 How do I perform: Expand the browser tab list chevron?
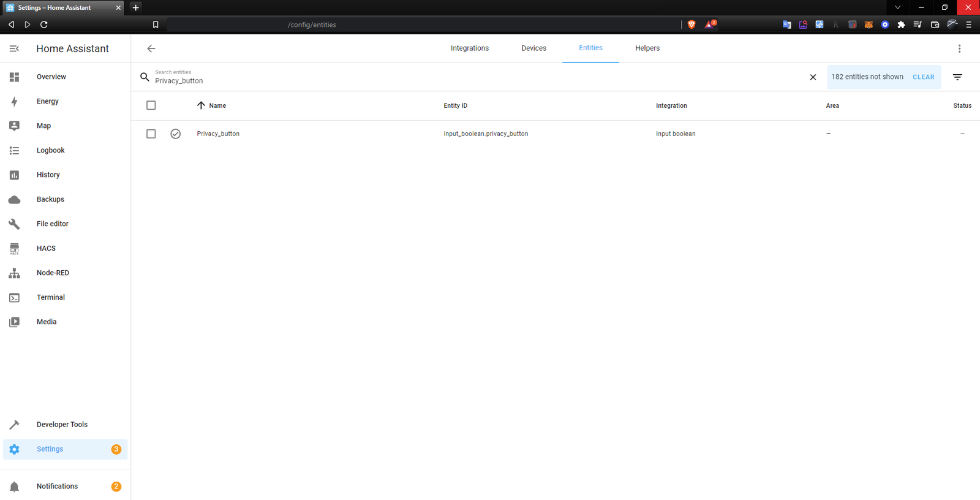click(897, 7)
